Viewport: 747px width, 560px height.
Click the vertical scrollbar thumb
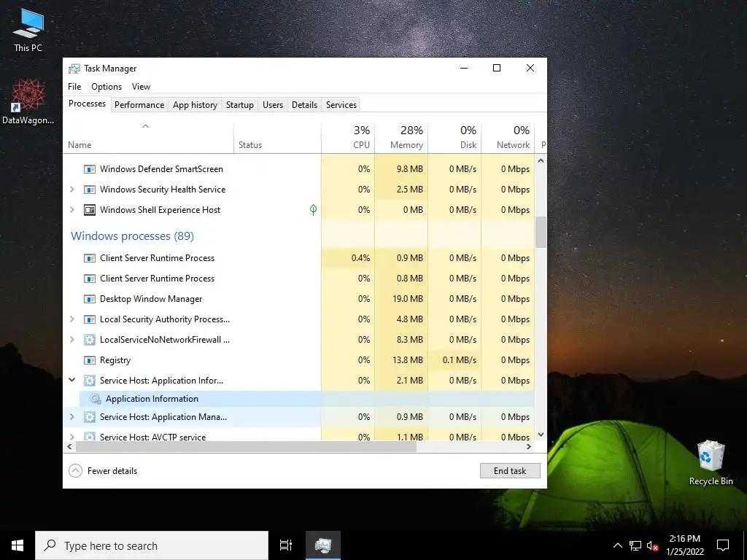coord(541,233)
